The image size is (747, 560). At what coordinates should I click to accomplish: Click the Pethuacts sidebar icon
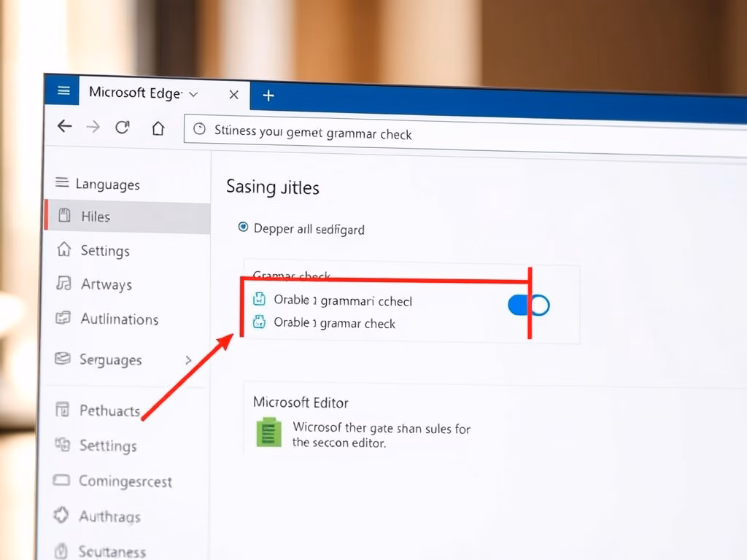click(x=63, y=409)
